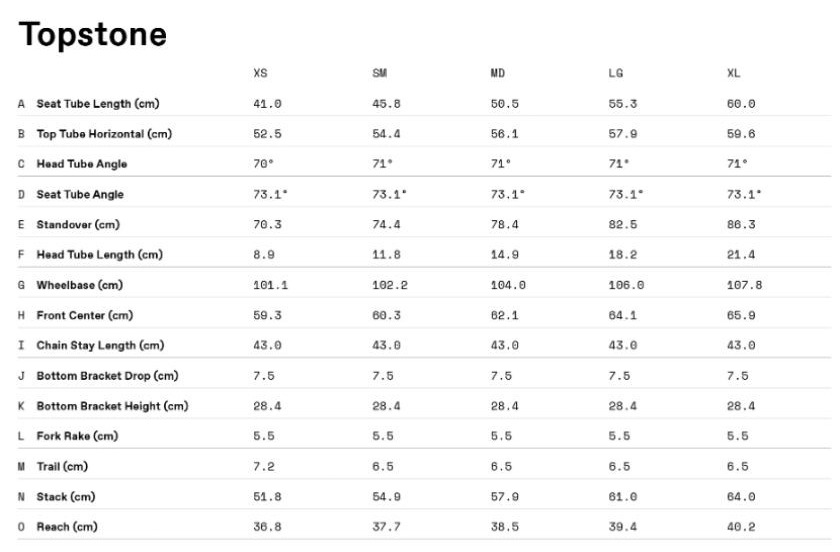Select the XS size column header
The width and height of the screenshot is (840, 552).
point(260,73)
